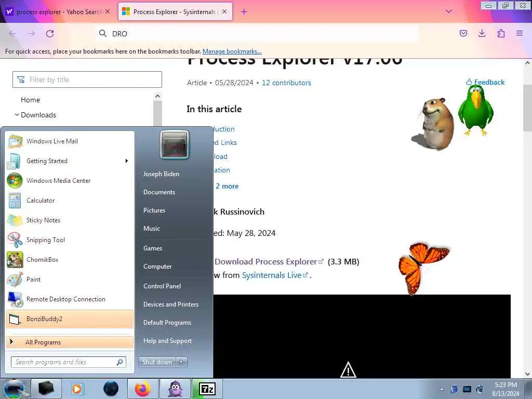The image size is (532, 399).
Task: Open Sysinternals Live link
Action: tap(275, 275)
